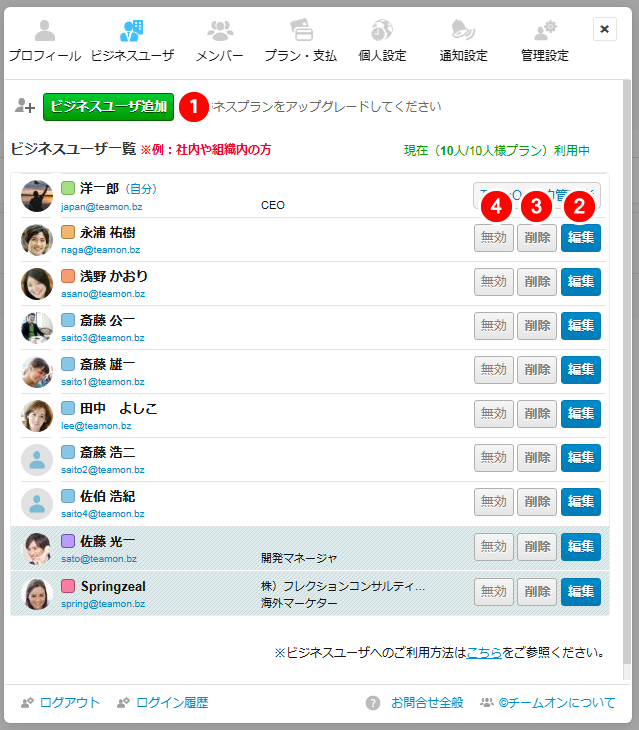This screenshot has width=639, height=730.
Task: Open ログイン履歴 login history
Action: [171, 703]
